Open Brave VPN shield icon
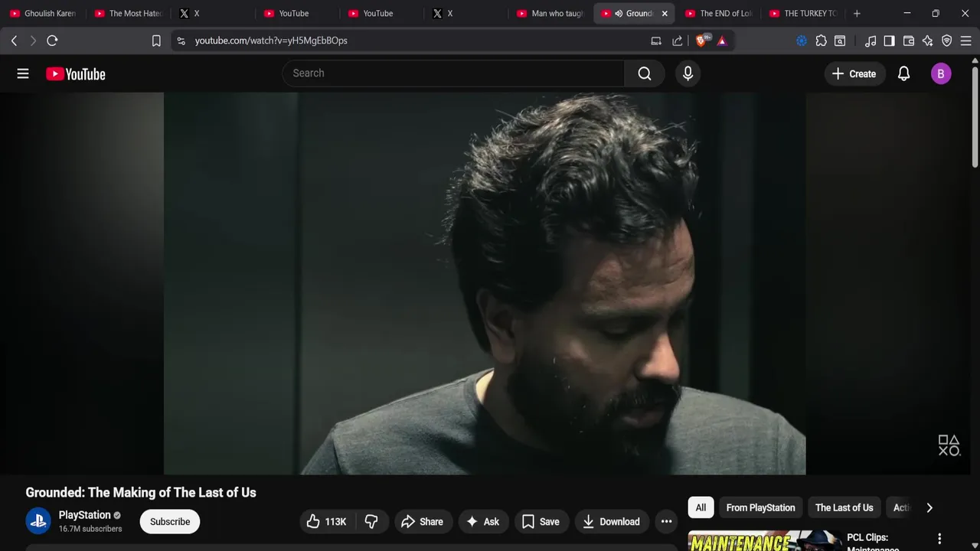The image size is (980, 551). point(947,41)
